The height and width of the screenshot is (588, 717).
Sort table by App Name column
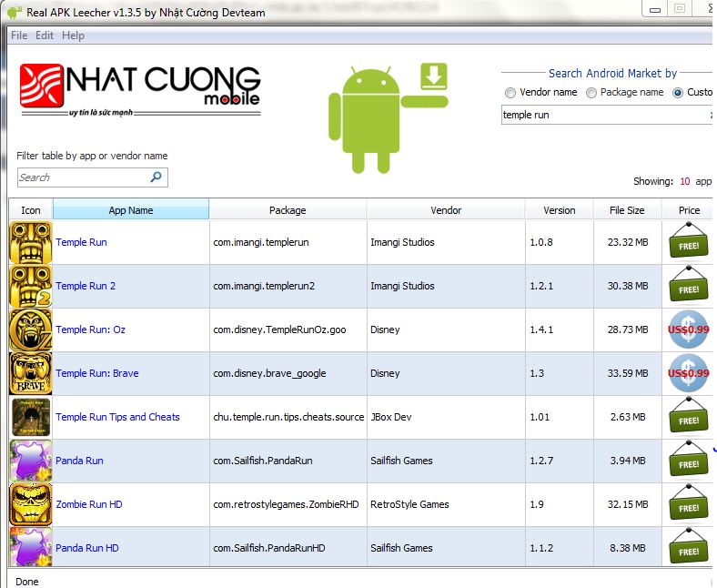pos(131,210)
